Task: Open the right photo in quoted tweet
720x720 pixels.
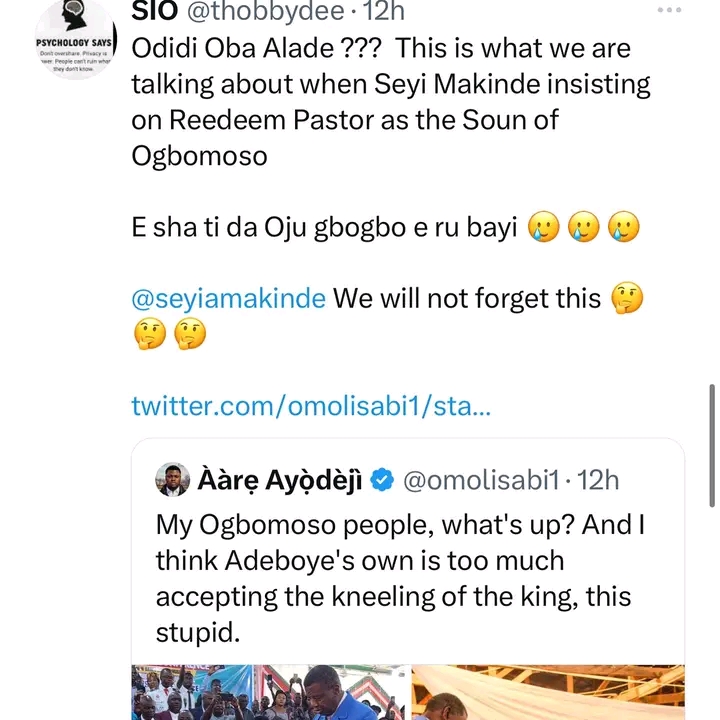Action: point(549,692)
